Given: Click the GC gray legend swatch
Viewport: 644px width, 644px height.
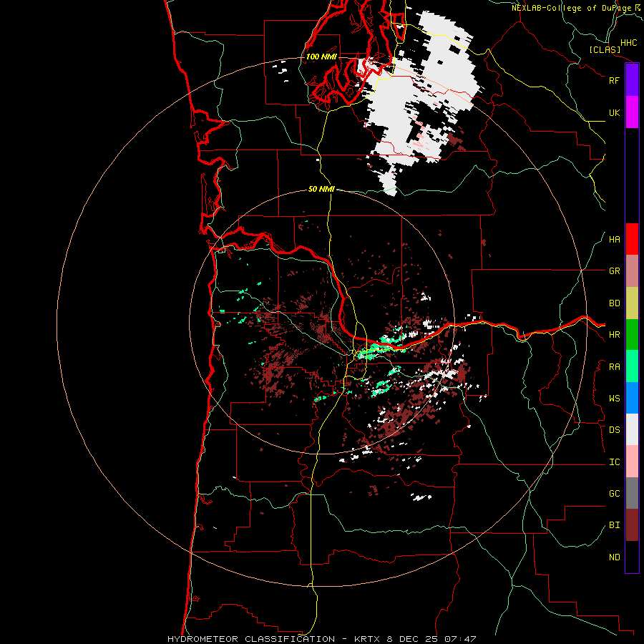Looking at the screenshot, I should pyautogui.click(x=632, y=493).
